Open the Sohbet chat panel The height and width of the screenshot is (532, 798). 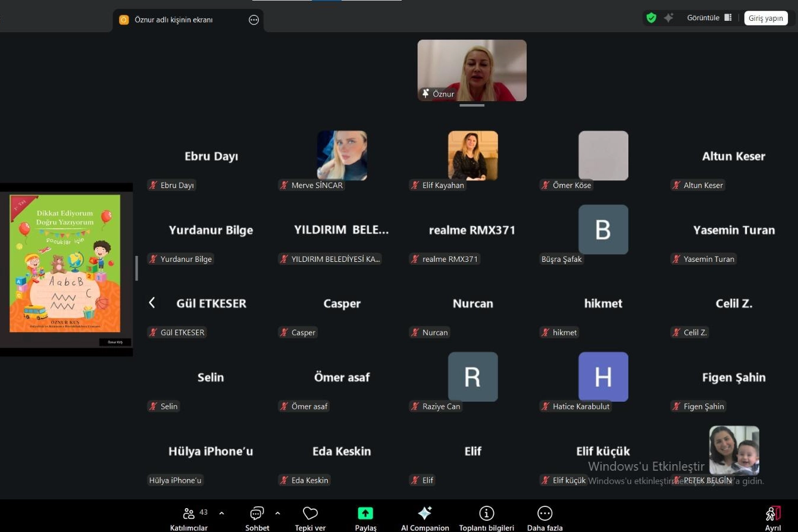[257, 514]
